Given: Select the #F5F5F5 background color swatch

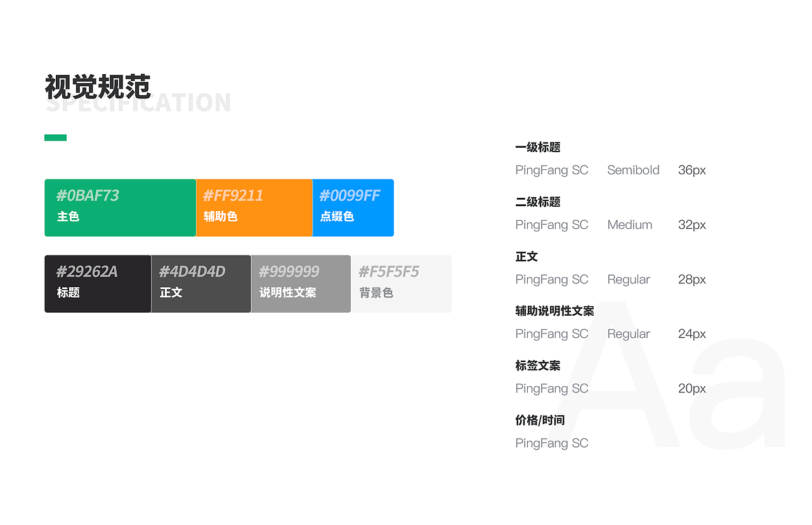Looking at the screenshot, I should 401,283.
